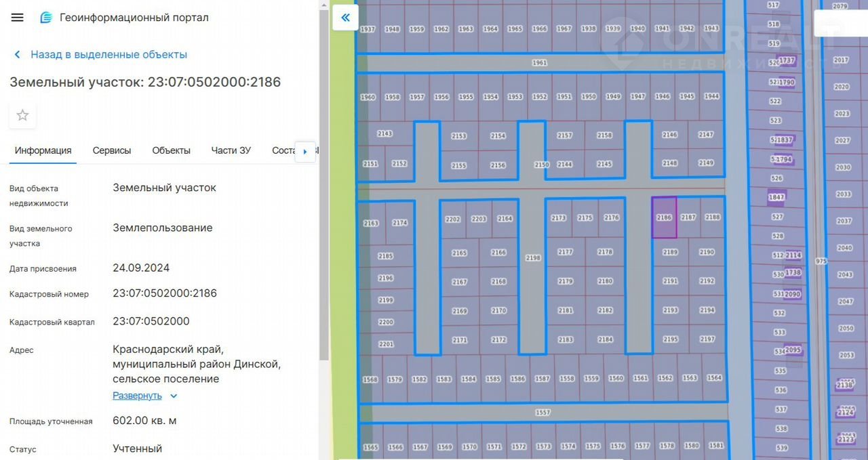Viewport: 868px width, 460px height.
Task: Select road parcel 1557 on map
Action: (x=542, y=413)
